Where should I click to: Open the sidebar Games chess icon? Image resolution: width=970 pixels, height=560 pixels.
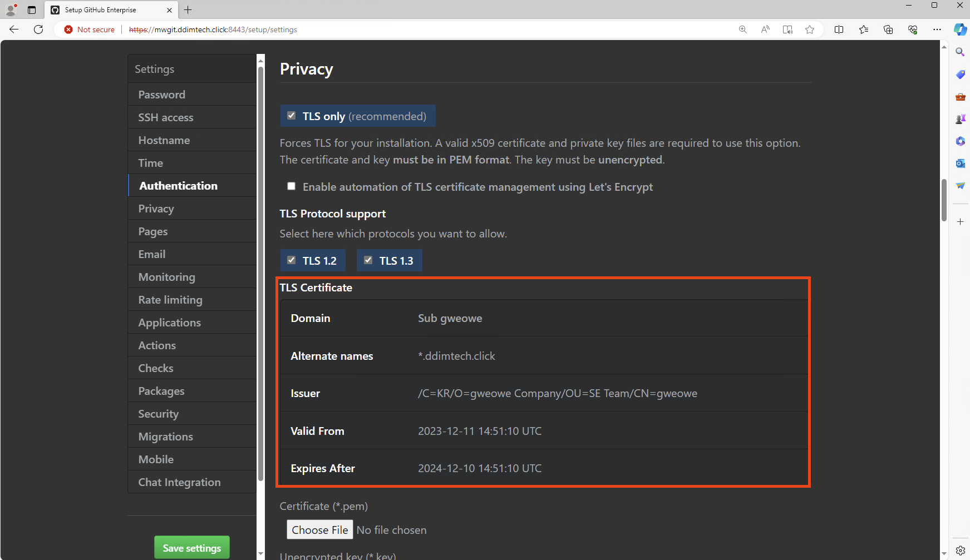(960, 118)
